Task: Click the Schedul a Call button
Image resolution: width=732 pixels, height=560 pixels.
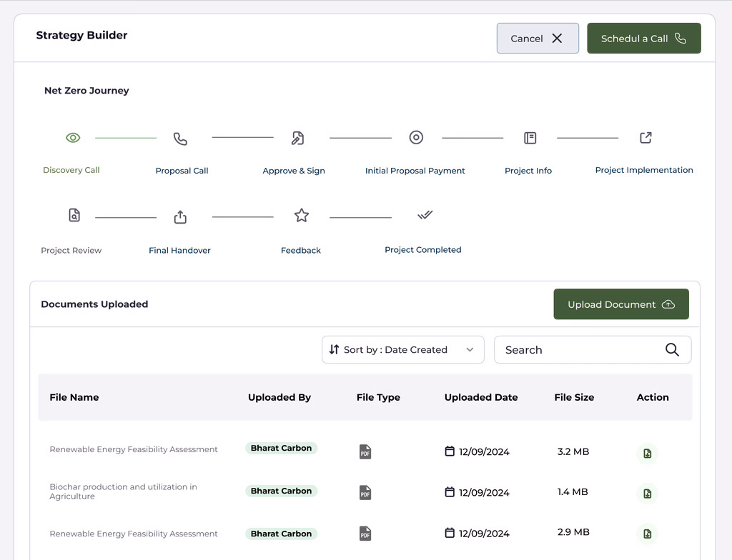Action: click(643, 39)
